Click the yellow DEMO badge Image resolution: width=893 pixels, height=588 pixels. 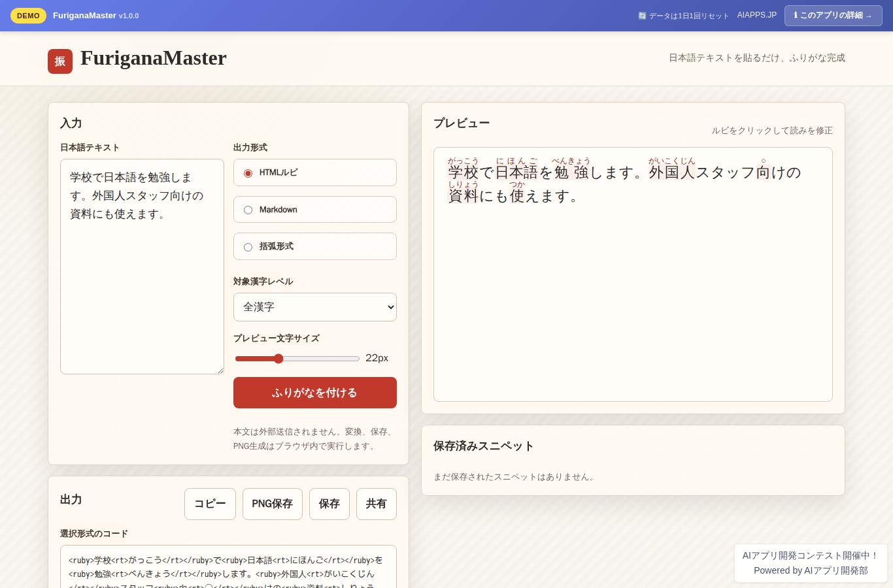coord(28,16)
